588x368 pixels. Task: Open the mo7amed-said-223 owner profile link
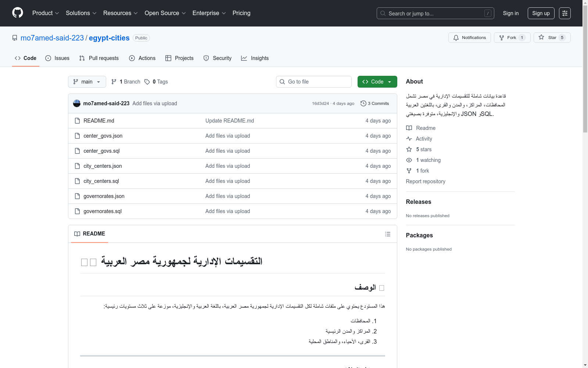click(x=52, y=38)
